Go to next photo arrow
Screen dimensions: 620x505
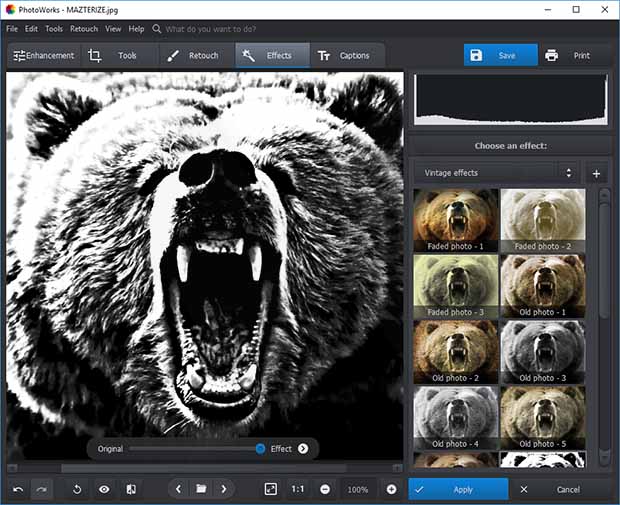pos(224,489)
